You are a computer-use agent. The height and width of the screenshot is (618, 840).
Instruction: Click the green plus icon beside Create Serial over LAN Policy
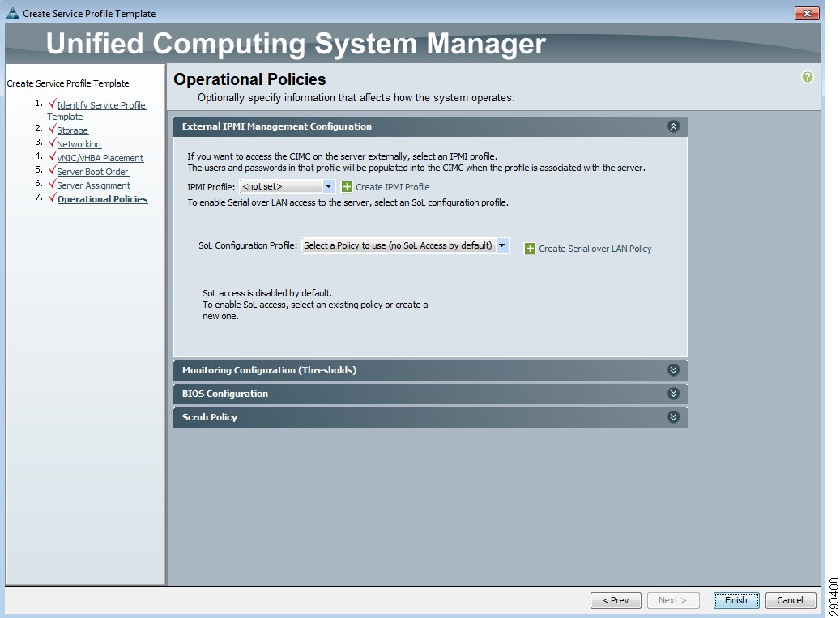(x=530, y=249)
